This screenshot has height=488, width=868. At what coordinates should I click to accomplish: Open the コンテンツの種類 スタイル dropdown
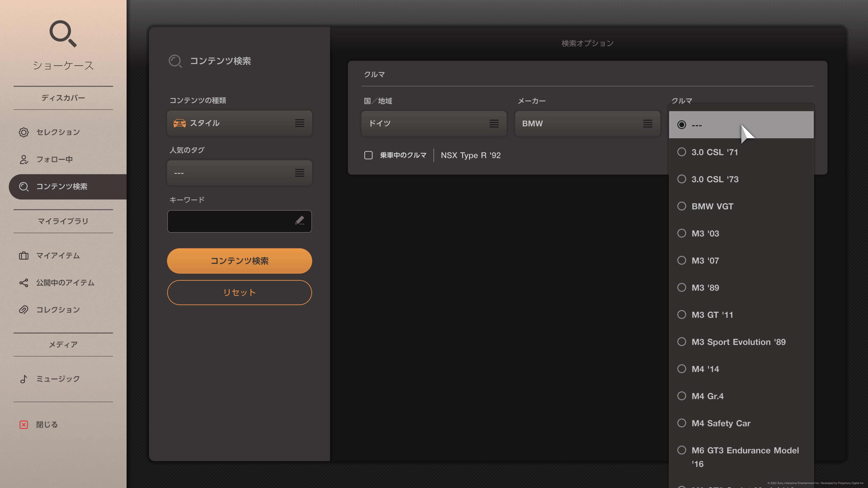coord(239,123)
